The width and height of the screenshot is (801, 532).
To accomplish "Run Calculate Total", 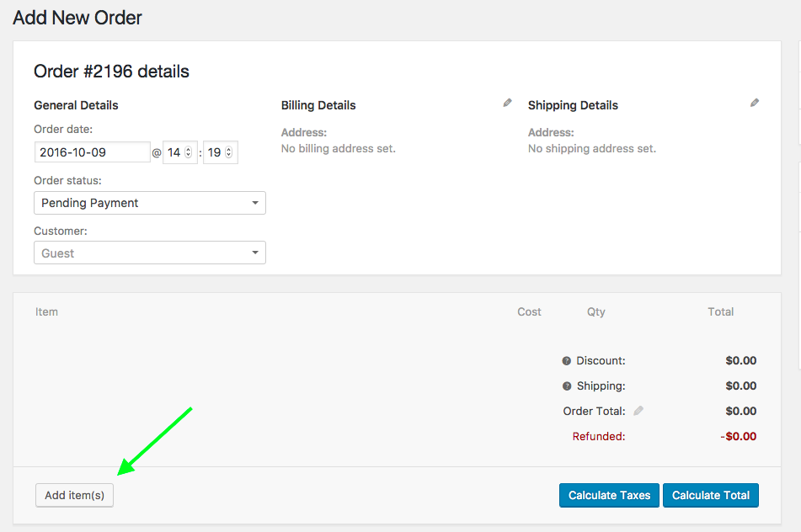I will point(711,495).
